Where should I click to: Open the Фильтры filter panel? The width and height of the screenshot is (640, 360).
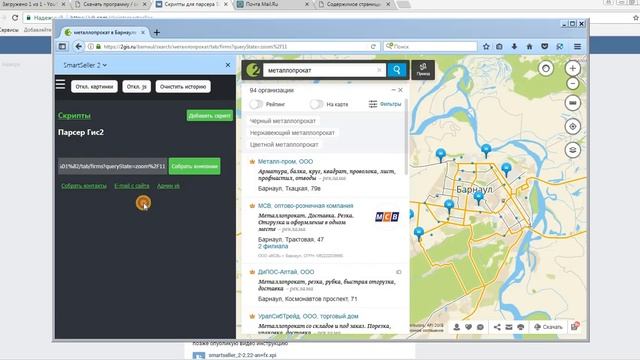click(x=384, y=104)
